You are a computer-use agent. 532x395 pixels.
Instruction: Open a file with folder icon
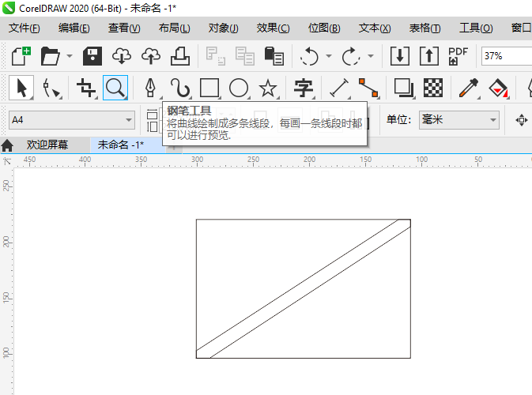(50, 56)
